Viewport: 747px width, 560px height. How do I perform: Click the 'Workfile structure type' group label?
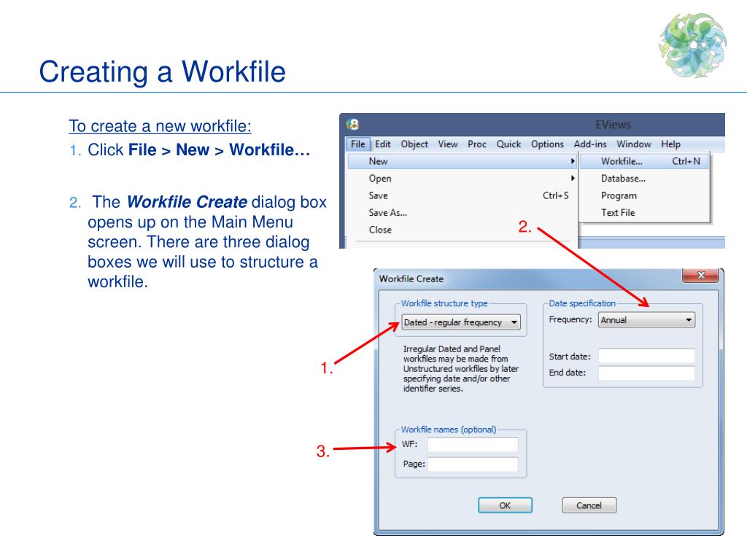click(444, 303)
